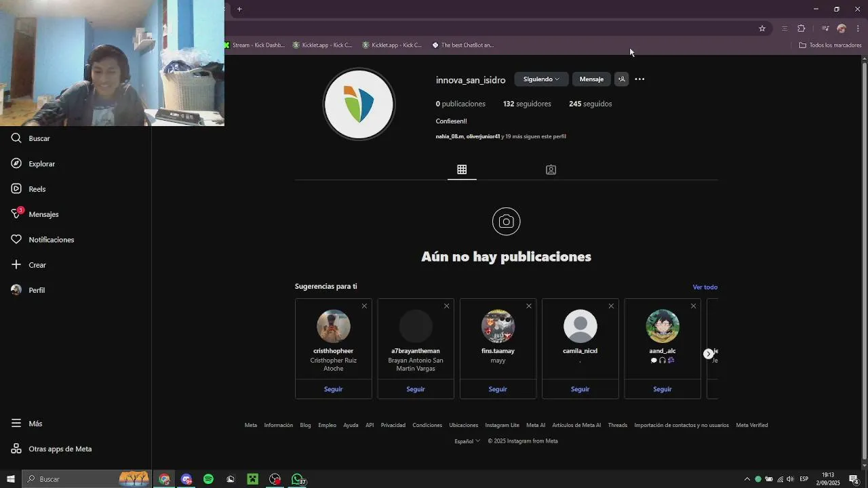Open the Privacidad footer link

coord(393,425)
